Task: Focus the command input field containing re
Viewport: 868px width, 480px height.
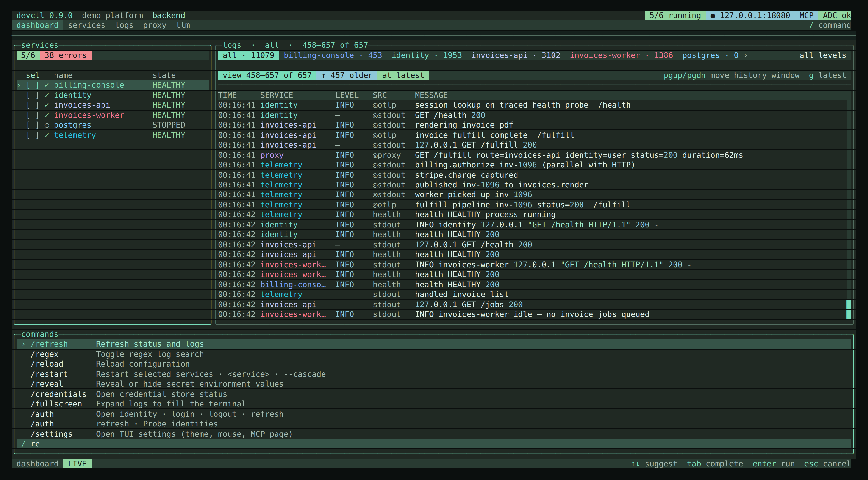Action: 434,444
